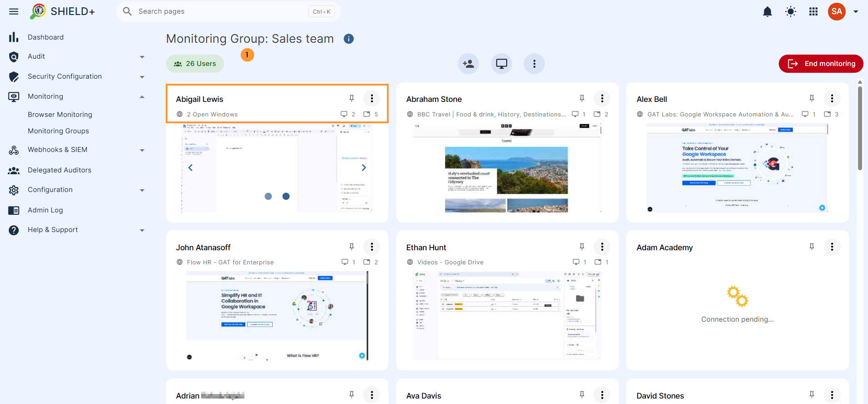
Task: Click globe icon on Alex Bell card
Action: click(x=640, y=114)
